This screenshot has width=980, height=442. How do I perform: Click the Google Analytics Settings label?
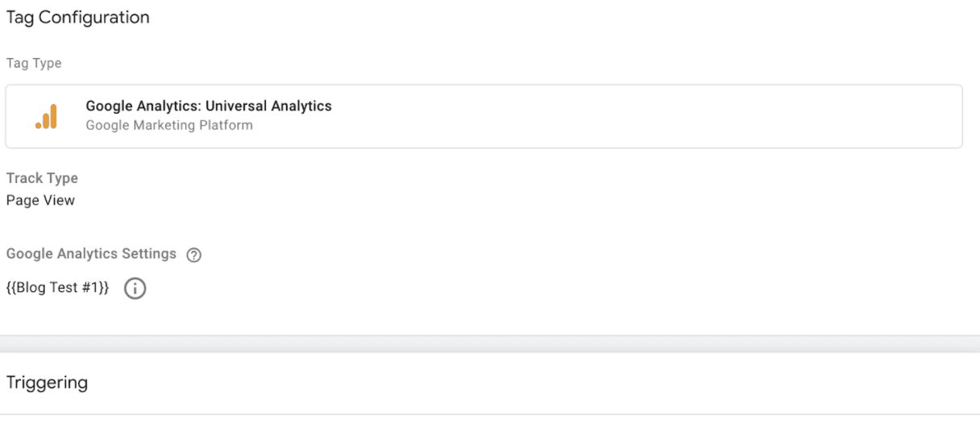91,253
